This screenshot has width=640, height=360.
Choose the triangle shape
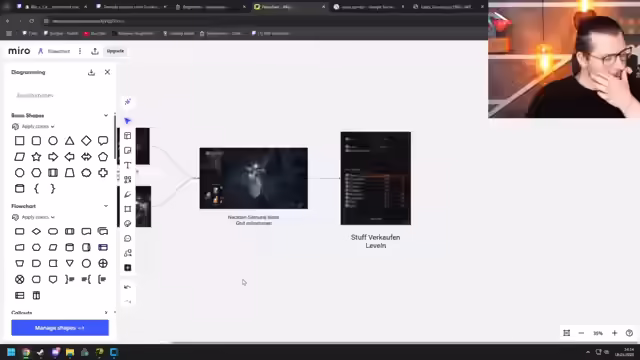[69, 141]
